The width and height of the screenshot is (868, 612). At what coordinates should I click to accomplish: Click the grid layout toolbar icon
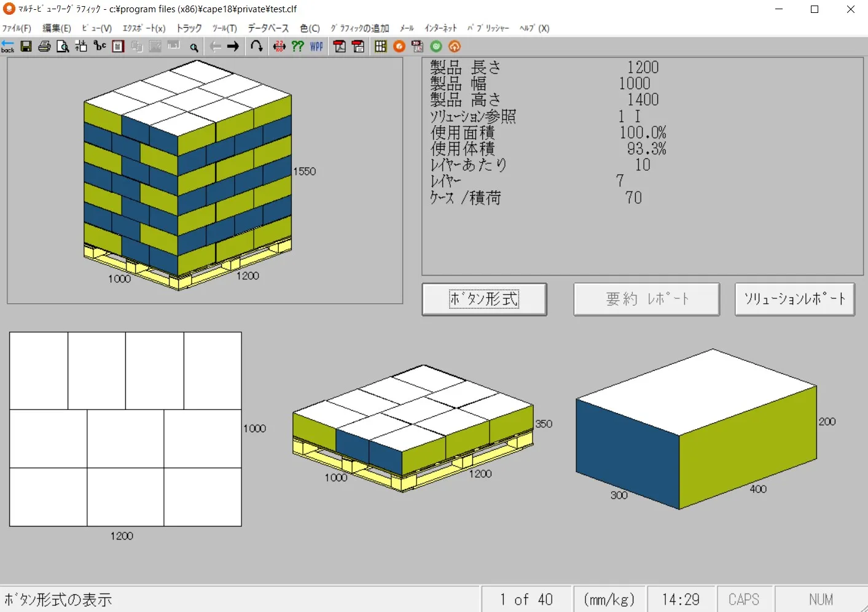(380, 47)
